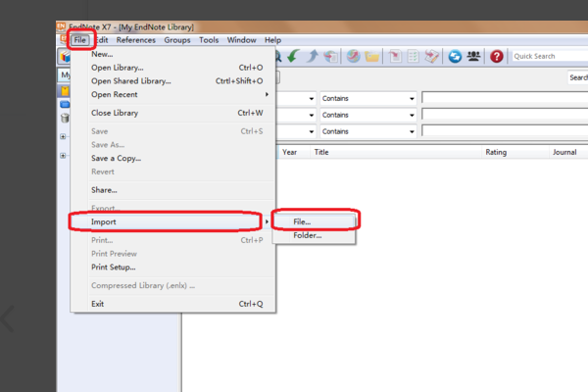Choose Close Library menu entry

[173, 113]
